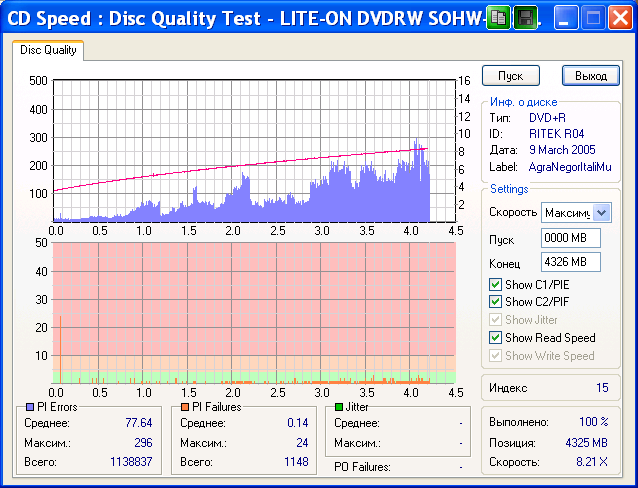Screen dimensions: 638x488
Task: Click the green Jitter legend square
Action: click(339, 407)
